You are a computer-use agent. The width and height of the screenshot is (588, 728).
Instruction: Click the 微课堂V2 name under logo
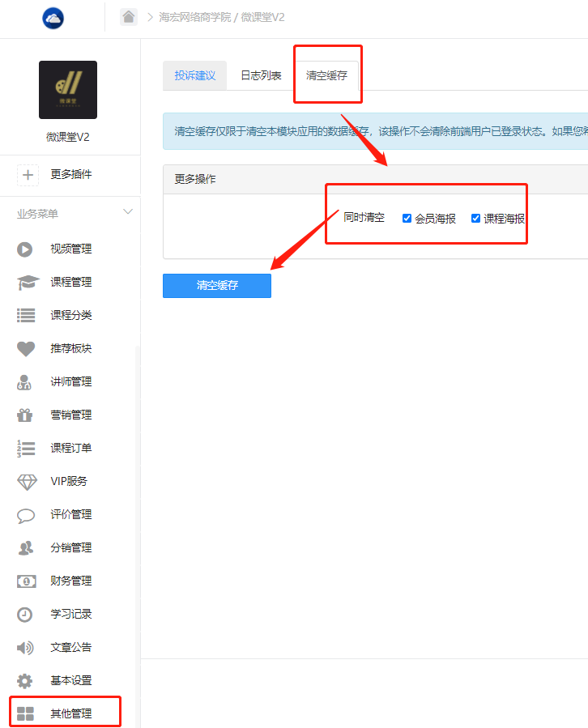[x=68, y=137]
